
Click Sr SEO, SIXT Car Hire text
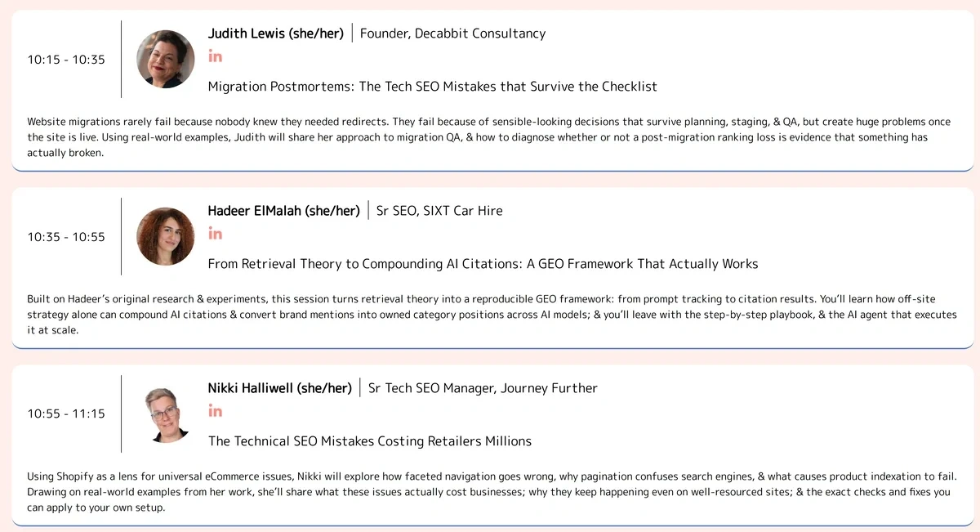[x=439, y=211]
